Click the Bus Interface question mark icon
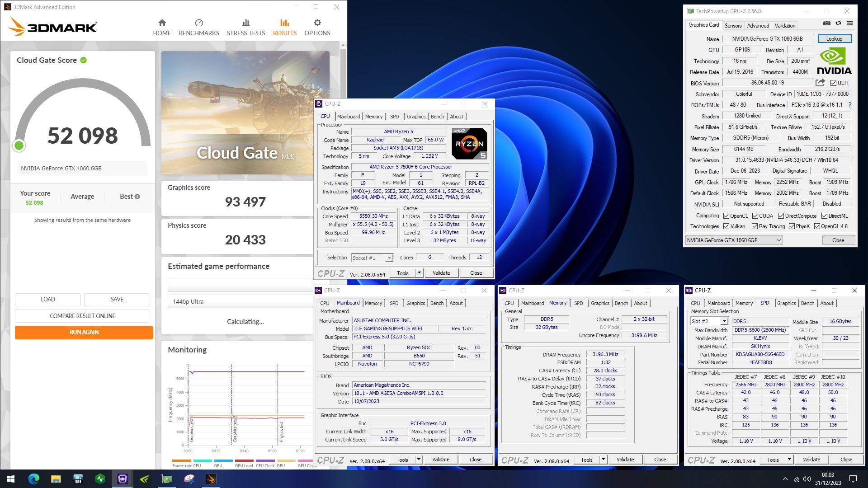The width and height of the screenshot is (868, 488). tap(850, 105)
